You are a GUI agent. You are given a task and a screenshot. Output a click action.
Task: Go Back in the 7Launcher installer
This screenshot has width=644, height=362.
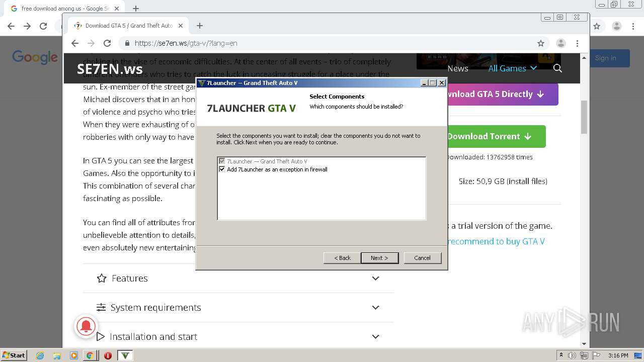tap(342, 258)
